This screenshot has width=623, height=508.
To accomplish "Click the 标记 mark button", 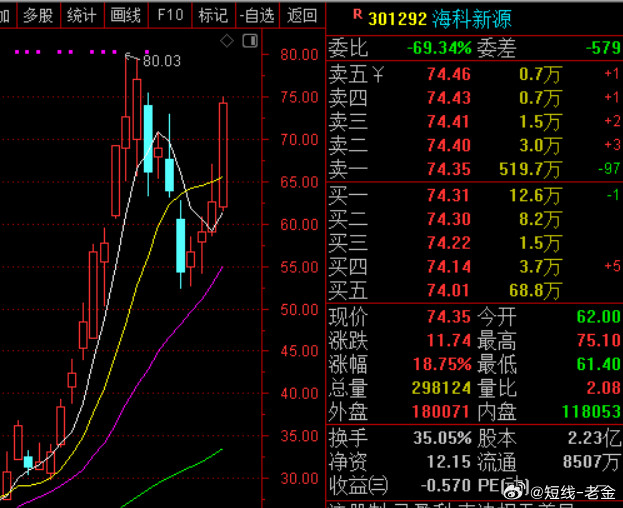I will point(213,15).
